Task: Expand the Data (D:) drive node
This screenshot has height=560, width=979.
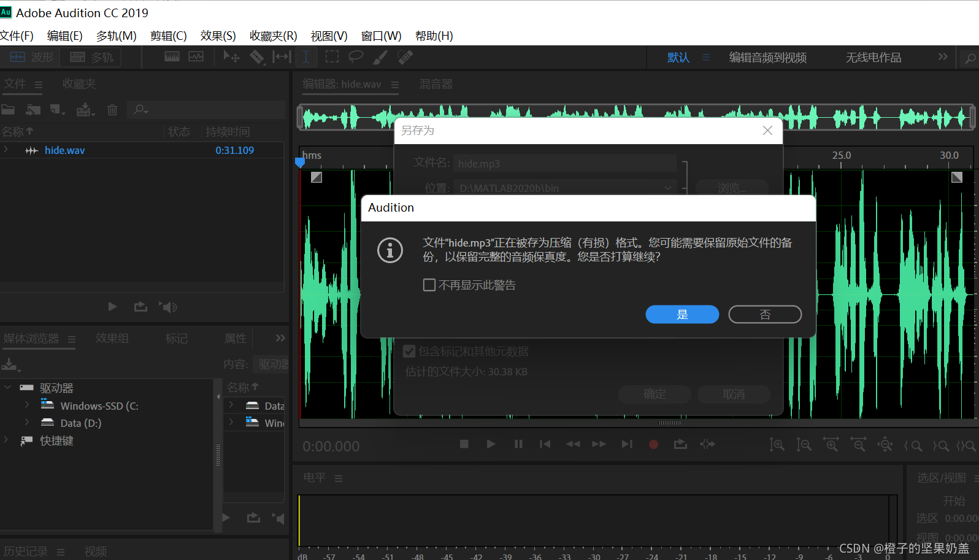Action: (x=27, y=423)
